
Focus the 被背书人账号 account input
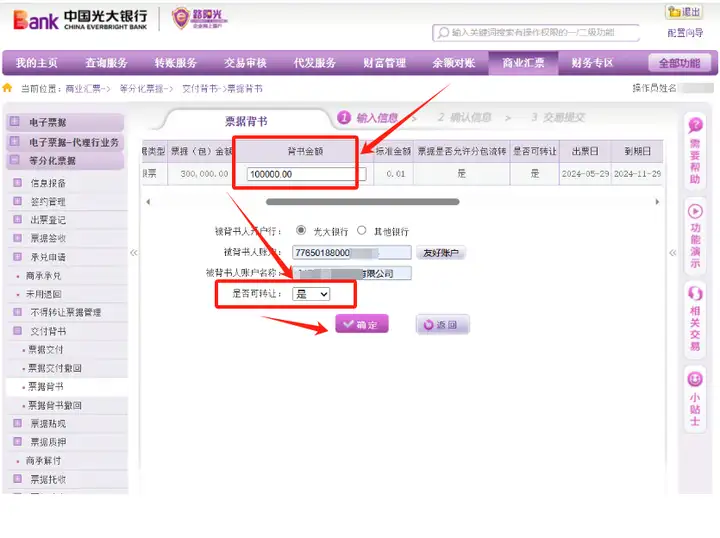[352, 252]
